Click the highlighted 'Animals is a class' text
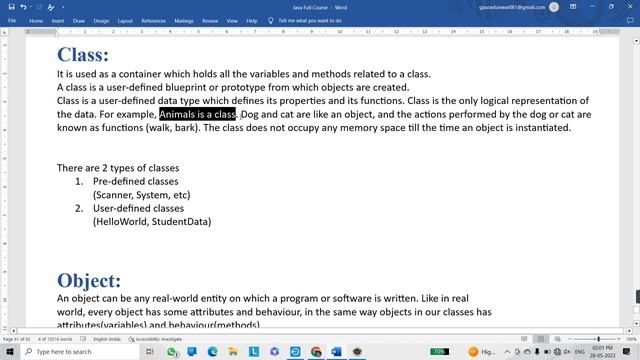Screen dimensions: 640x360 pyautogui.click(x=198, y=114)
